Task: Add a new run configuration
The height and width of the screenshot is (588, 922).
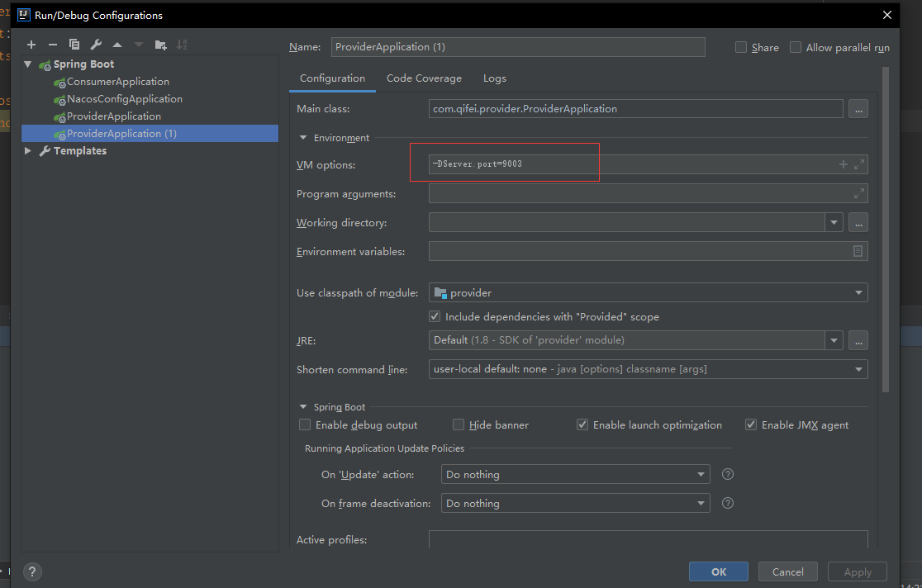Action: pyautogui.click(x=31, y=45)
